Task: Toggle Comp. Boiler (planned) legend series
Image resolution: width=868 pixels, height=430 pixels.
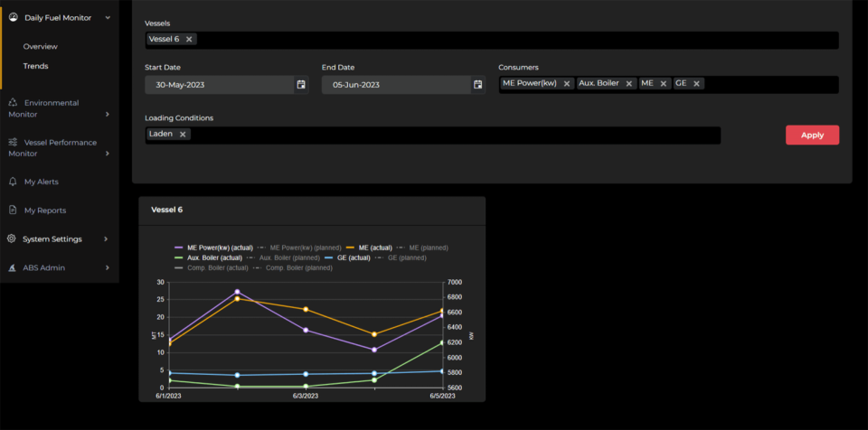Action: tap(293, 268)
